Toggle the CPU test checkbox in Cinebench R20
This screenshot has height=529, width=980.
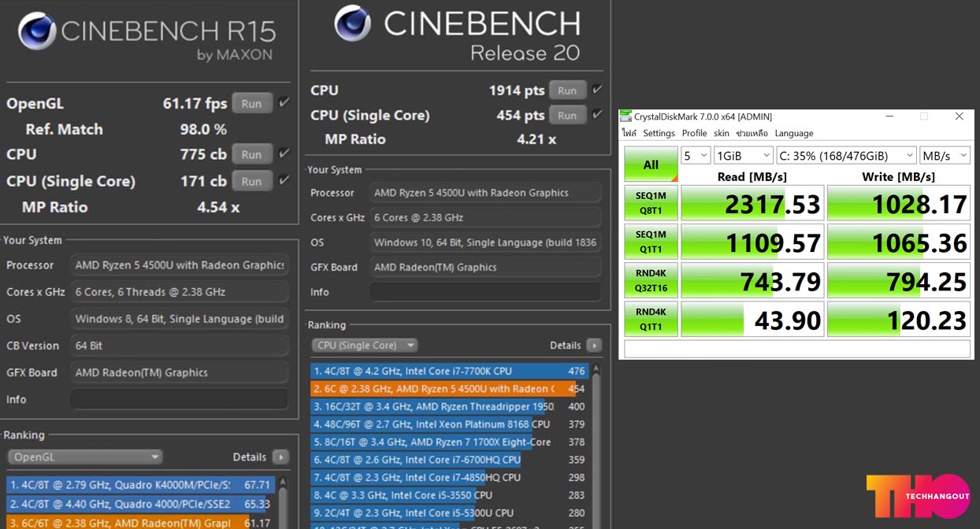point(597,90)
